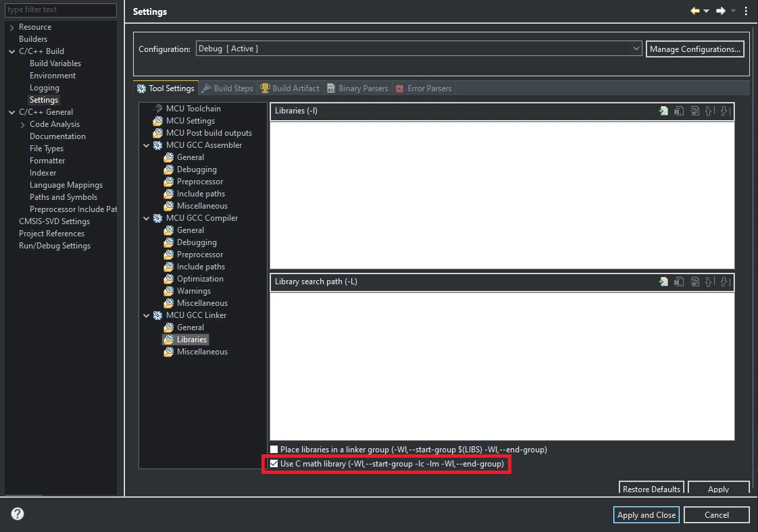Go back with the yellow left arrow
Screen dimensions: 758x532
tap(695, 11)
